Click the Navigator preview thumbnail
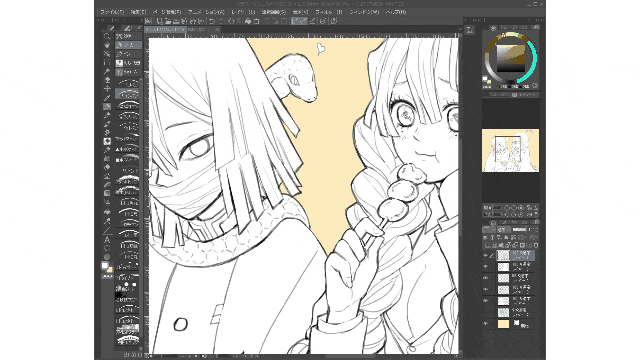This screenshot has height=360, width=640. [x=510, y=151]
